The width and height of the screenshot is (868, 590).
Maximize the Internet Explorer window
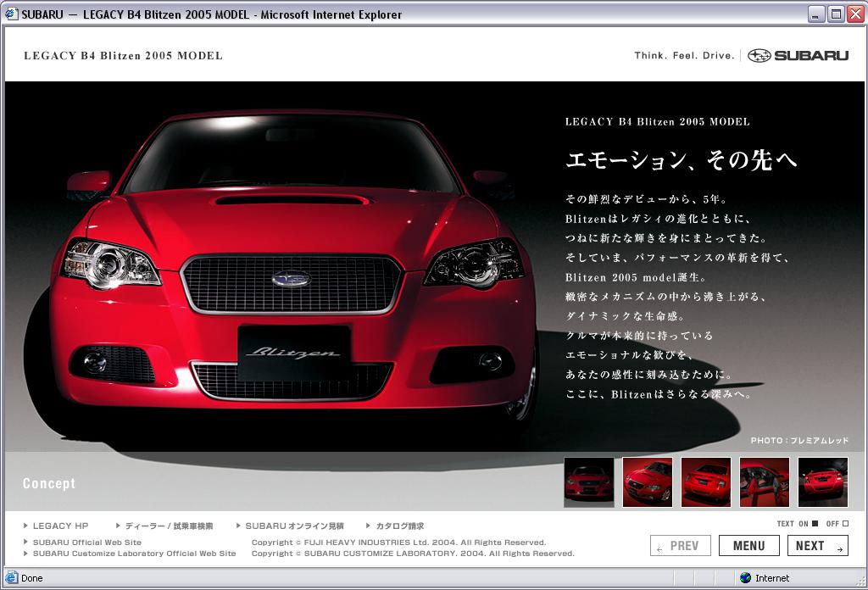click(836, 14)
